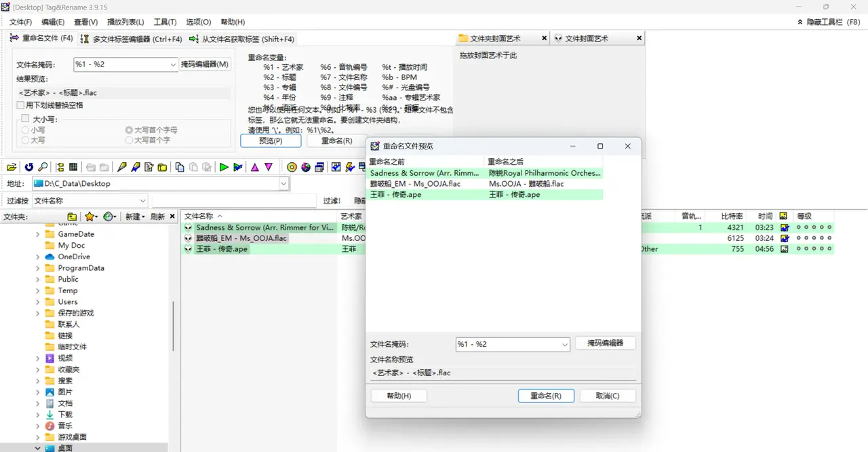Toggle the 大小写 checkbox

(25, 119)
